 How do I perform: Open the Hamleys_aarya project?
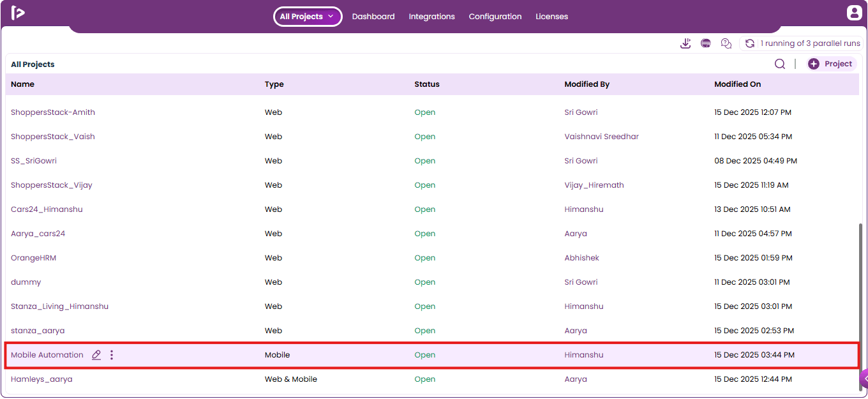pyautogui.click(x=41, y=379)
